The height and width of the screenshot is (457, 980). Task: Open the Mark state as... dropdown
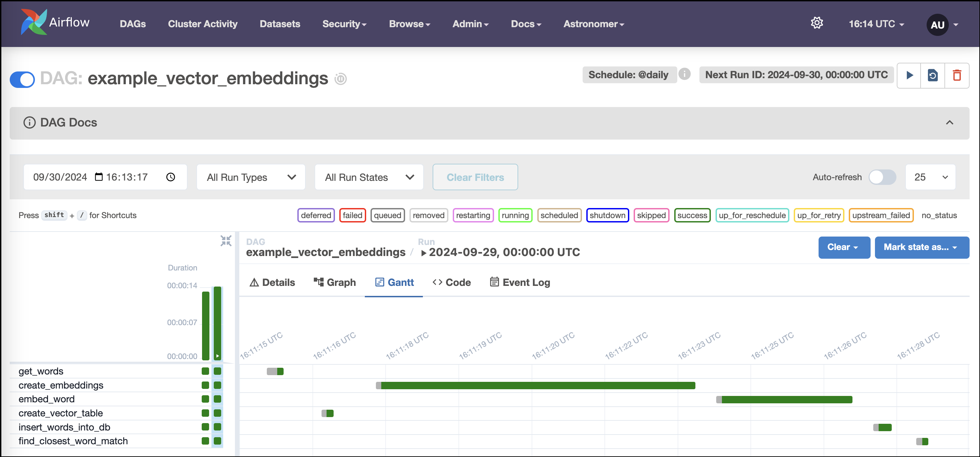(922, 248)
